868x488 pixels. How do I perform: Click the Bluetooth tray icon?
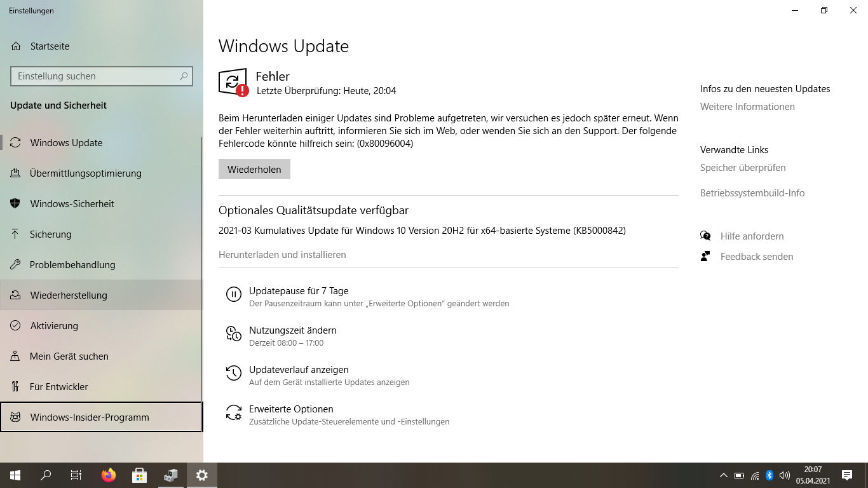pyautogui.click(x=769, y=475)
